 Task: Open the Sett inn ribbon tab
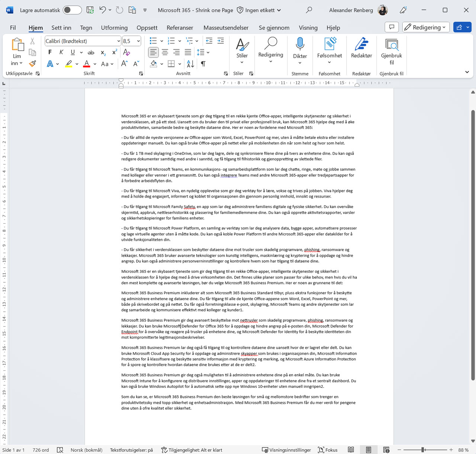point(61,27)
